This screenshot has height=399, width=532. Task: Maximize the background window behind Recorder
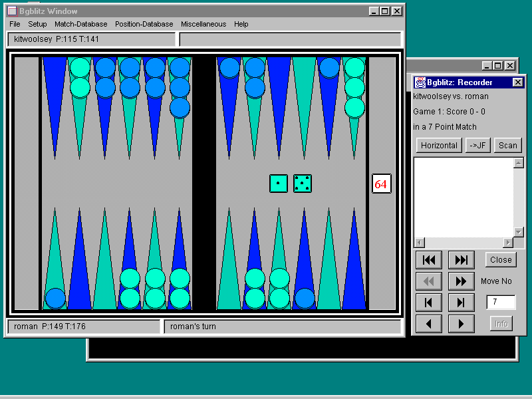(x=498, y=65)
